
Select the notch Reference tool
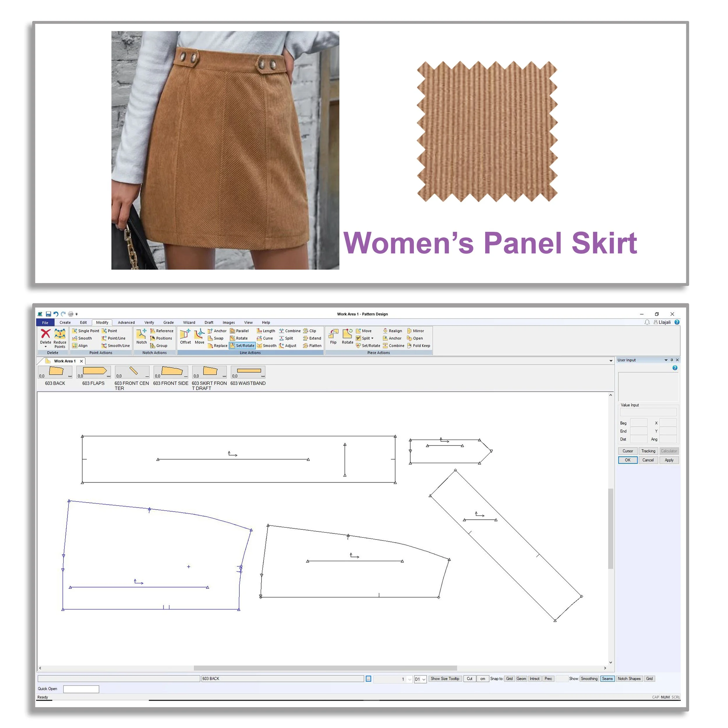point(162,331)
